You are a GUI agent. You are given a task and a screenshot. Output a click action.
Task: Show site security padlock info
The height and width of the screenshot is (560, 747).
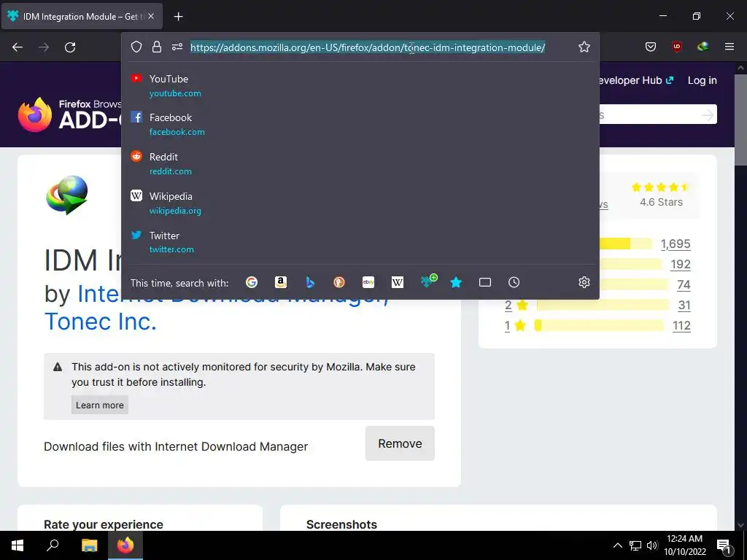pos(157,47)
